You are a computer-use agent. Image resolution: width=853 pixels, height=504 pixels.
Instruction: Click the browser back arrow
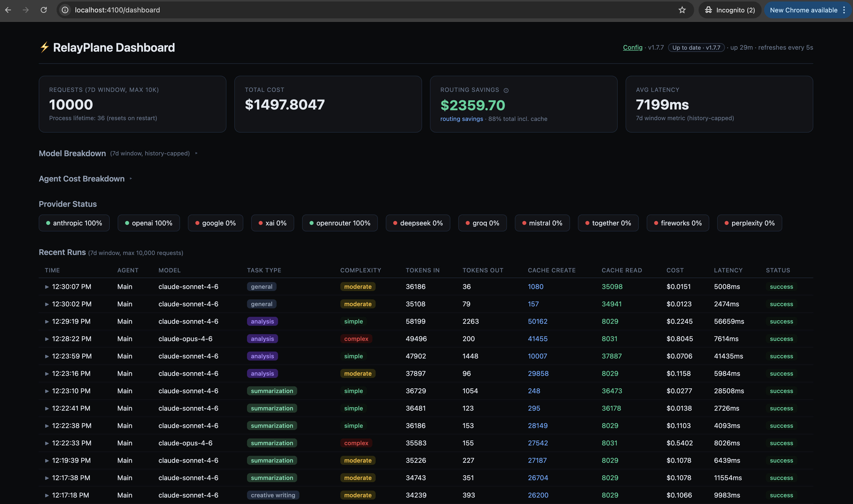coord(8,10)
